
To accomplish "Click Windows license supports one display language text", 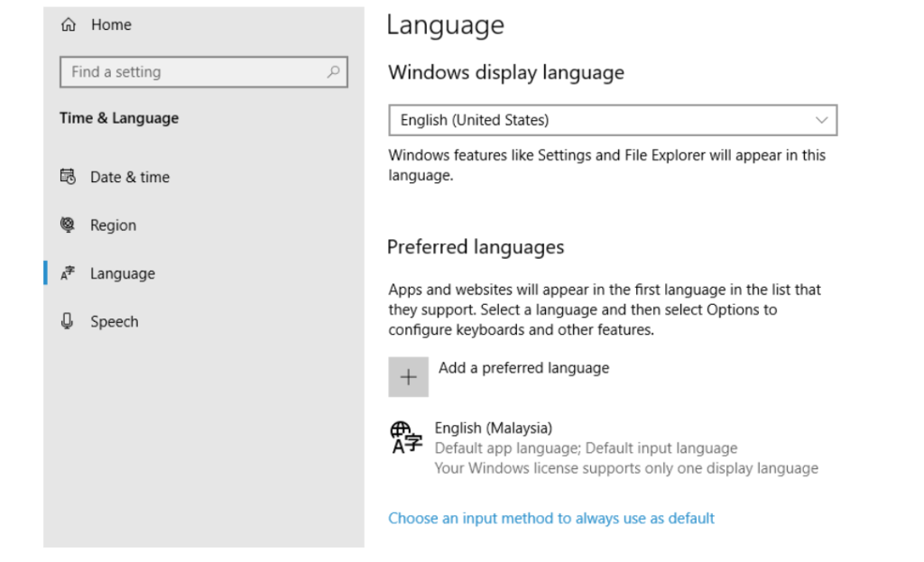I will (626, 468).
